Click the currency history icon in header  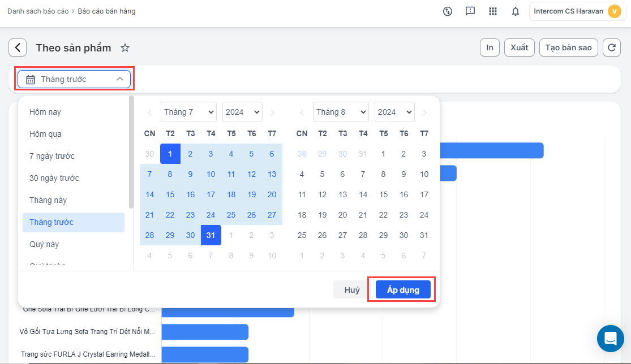click(x=448, y=11)
